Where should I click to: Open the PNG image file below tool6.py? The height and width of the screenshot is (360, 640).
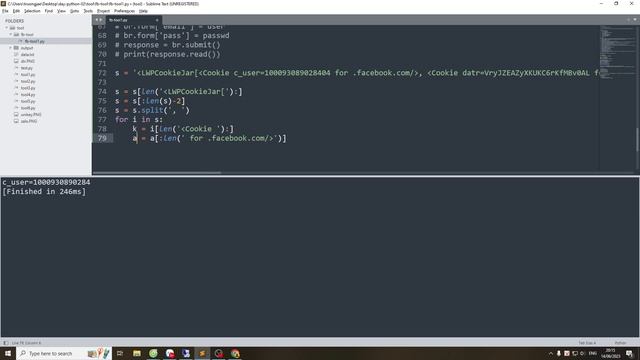pyautogui.click(x=31, y=115)
